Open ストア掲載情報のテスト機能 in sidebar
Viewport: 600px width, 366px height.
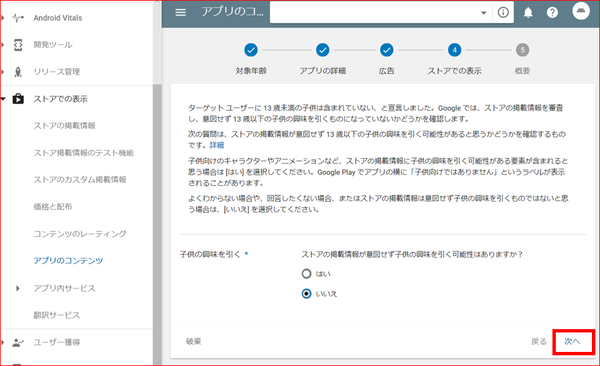[x=83, y=153]
